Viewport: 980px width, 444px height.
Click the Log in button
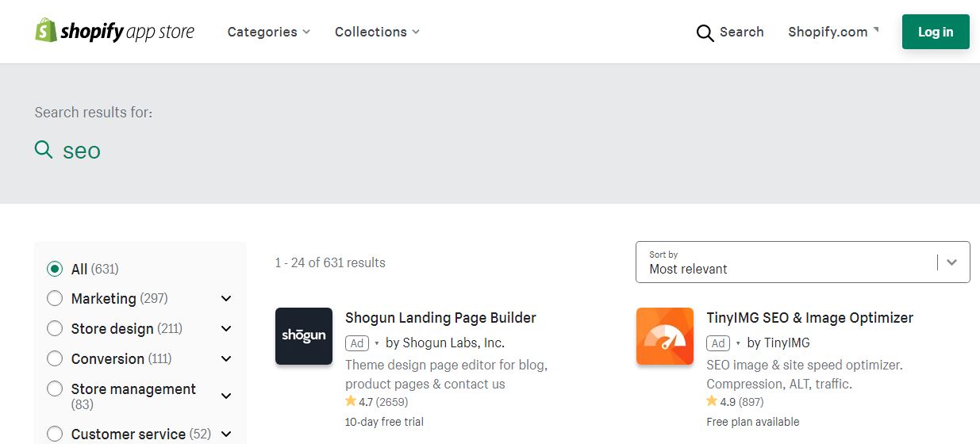click(x=936, y=32)
